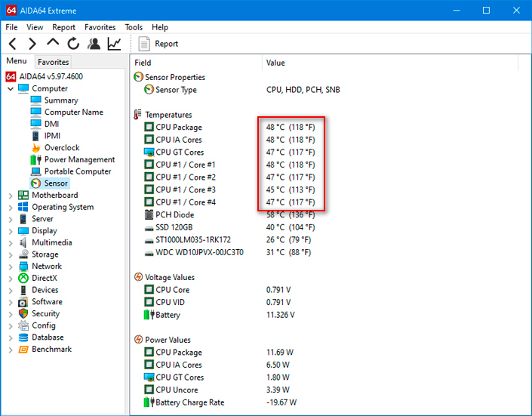Viewport: 532px width, 416px height.
Task: Click the Multimedia speaker icon
Action: click(23, 242)
